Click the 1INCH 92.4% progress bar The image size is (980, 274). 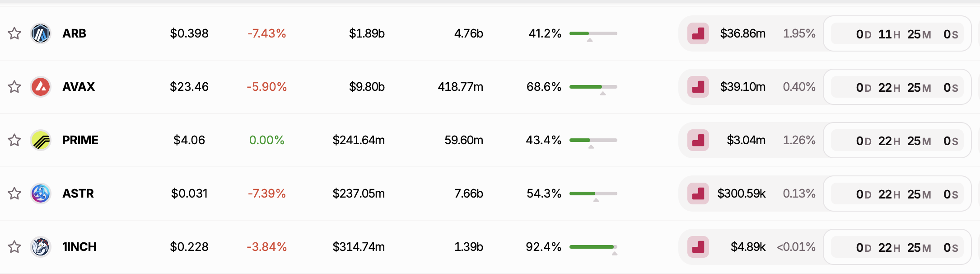coord(593,247)
